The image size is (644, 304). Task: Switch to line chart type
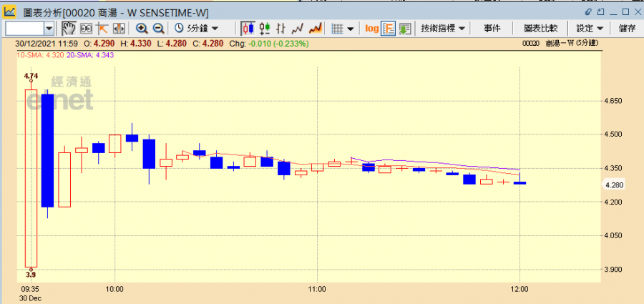pyautogui.click(x=298, y=29)
